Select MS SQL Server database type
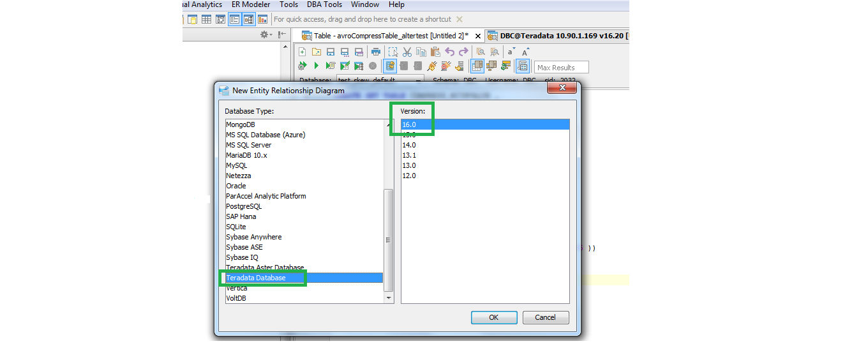The width and height of the screenshot is (868, 362). (x=304, y=145)
